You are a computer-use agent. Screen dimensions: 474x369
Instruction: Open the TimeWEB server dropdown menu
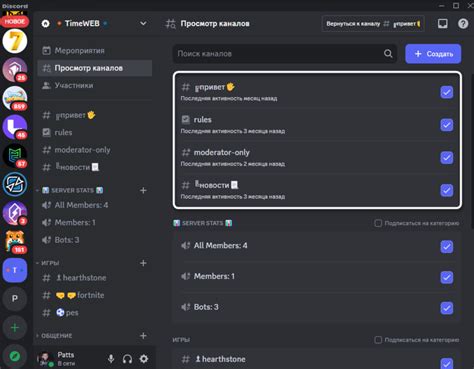coord(143,24)
